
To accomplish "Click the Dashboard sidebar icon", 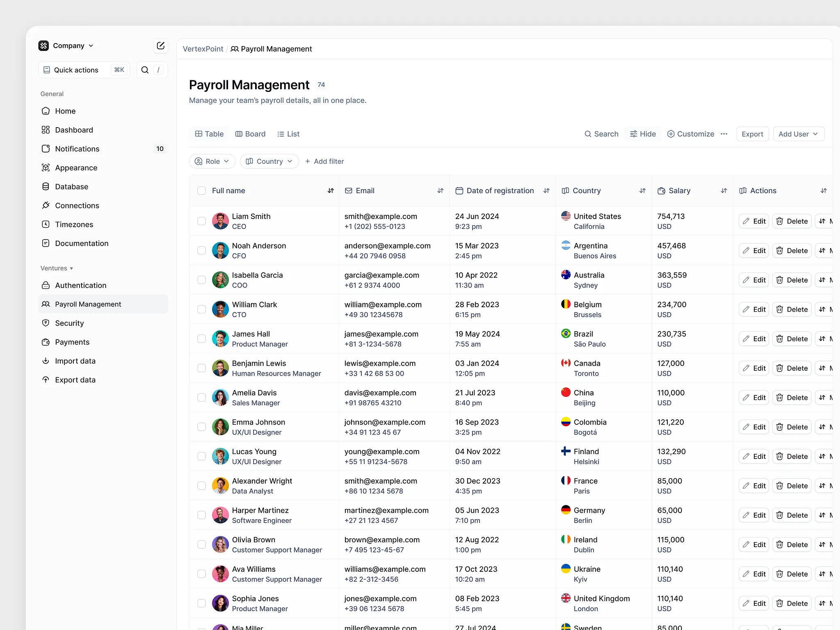I will (x=46, y=130).
